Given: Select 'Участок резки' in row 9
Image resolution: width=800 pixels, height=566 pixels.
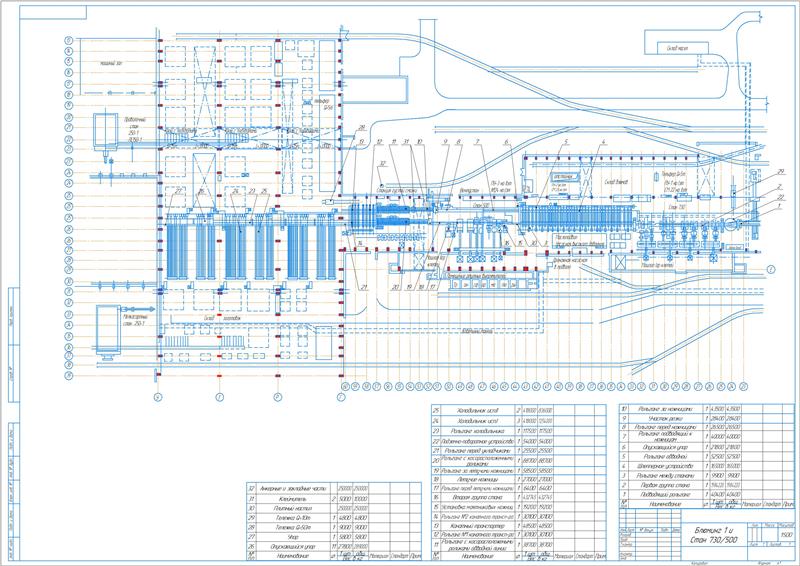Looking at the screenshot, I should coord(665,419).
